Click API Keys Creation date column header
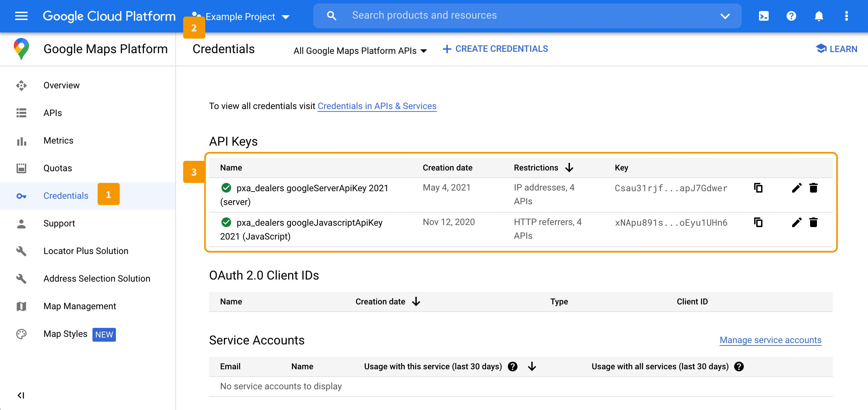Image resolution: width=868 pixels, height=410 pixels. [x=447, y=168]
